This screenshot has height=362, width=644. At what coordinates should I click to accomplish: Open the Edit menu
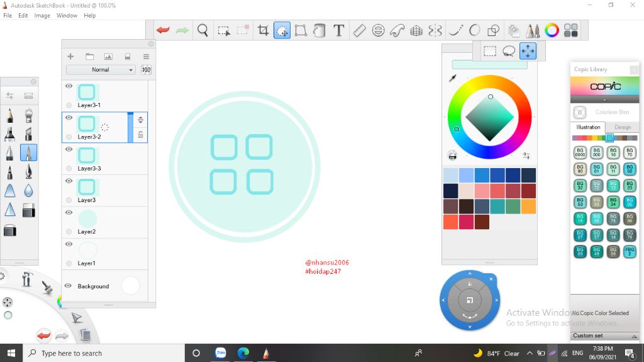[23, 16]
